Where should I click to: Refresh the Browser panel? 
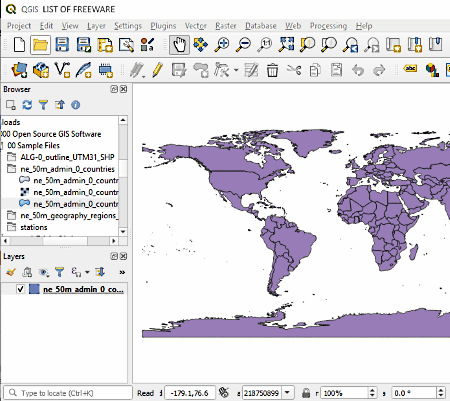[x=27, y=105]
